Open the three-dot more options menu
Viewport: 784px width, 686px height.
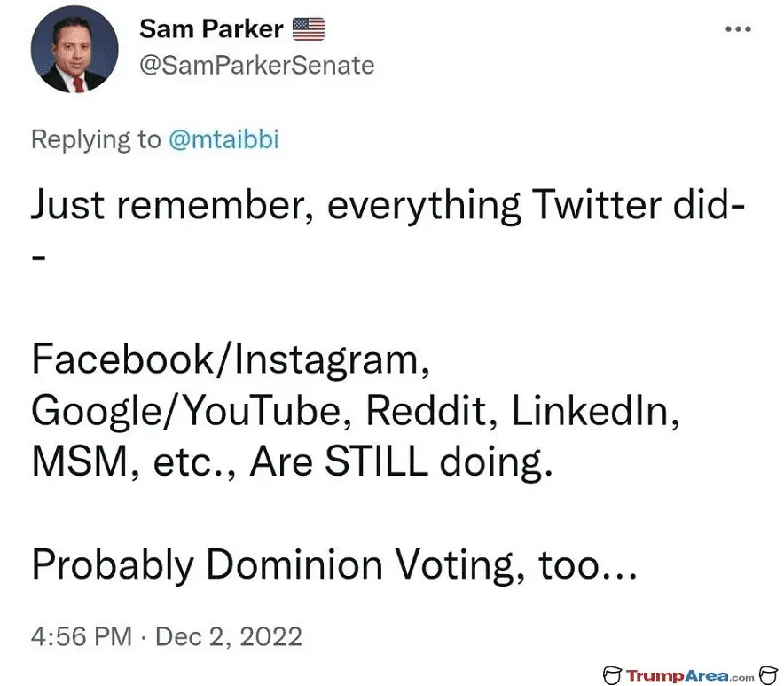pos(738,29)
